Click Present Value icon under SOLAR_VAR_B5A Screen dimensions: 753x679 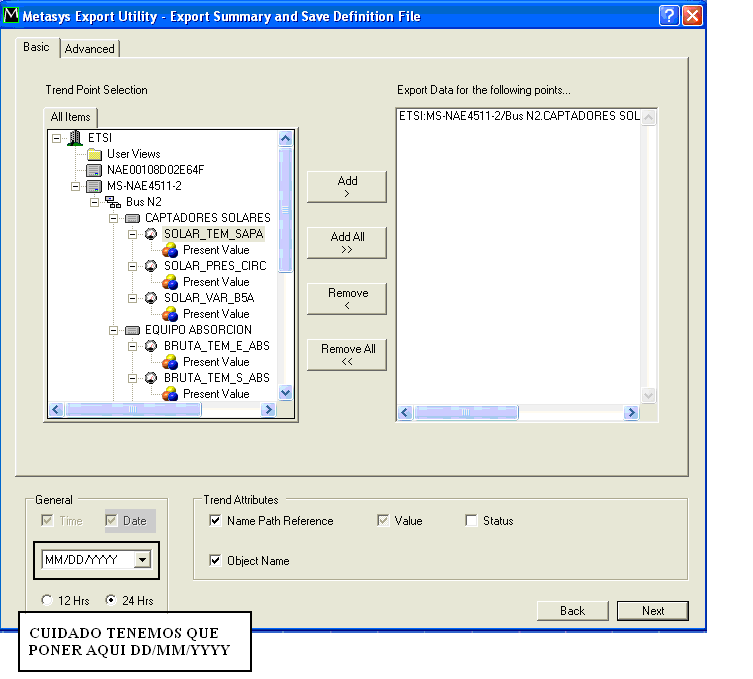[170, 314]
